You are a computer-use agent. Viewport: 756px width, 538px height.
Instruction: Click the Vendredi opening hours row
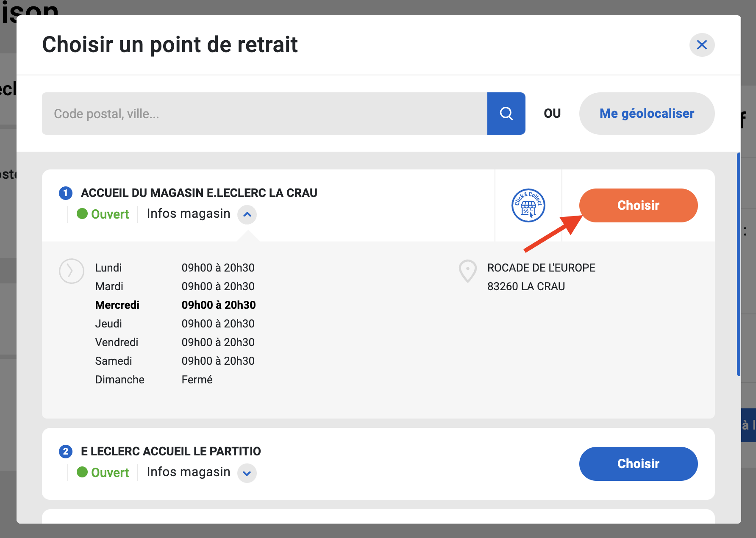175,342
